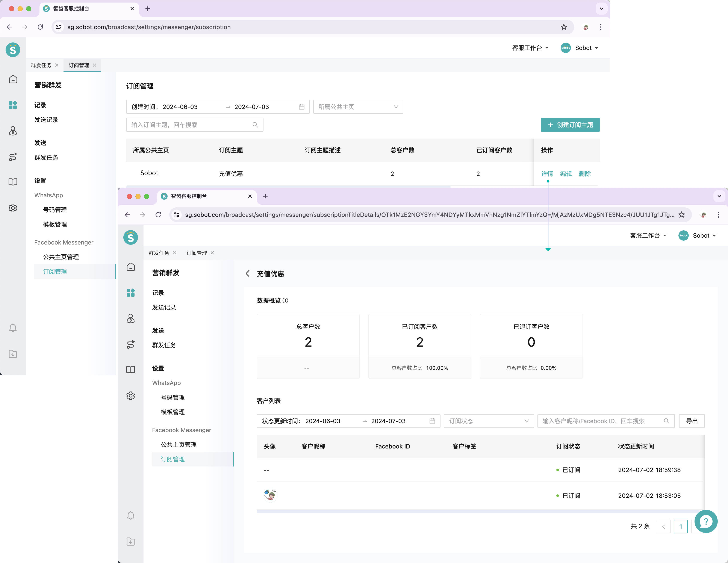
Task: Switch to 群发任务 tab in back window
Action: [41, 65]
